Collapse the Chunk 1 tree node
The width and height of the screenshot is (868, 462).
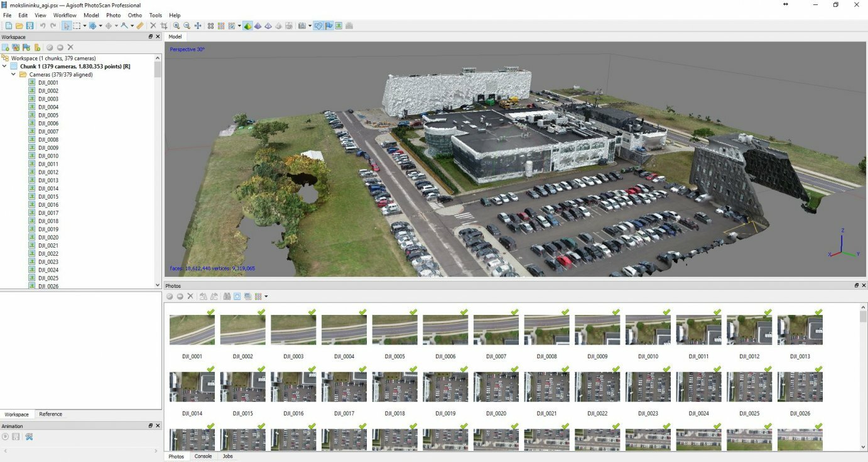pyautogui.click(x=5, y=66)
